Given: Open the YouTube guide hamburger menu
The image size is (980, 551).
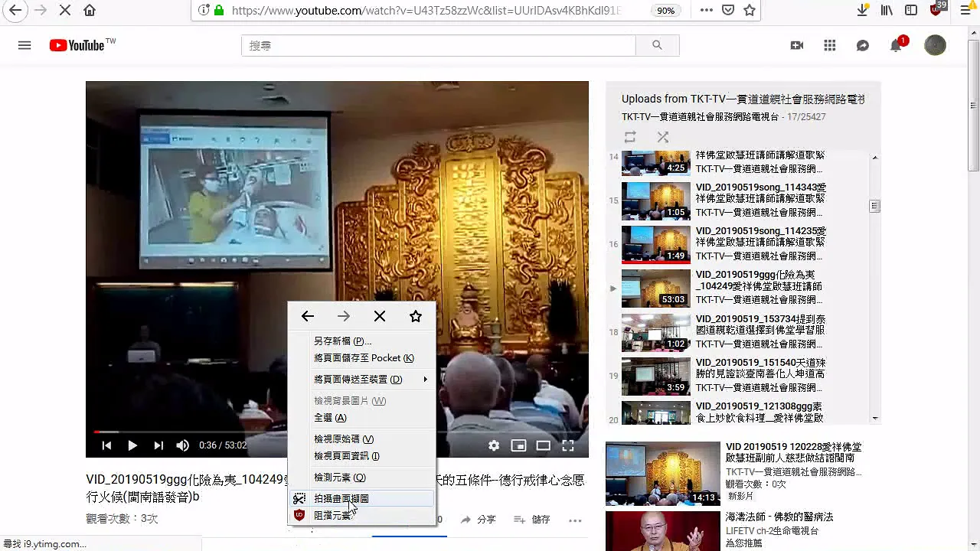Looking at the screenshot, I should [x=24, y=45].
